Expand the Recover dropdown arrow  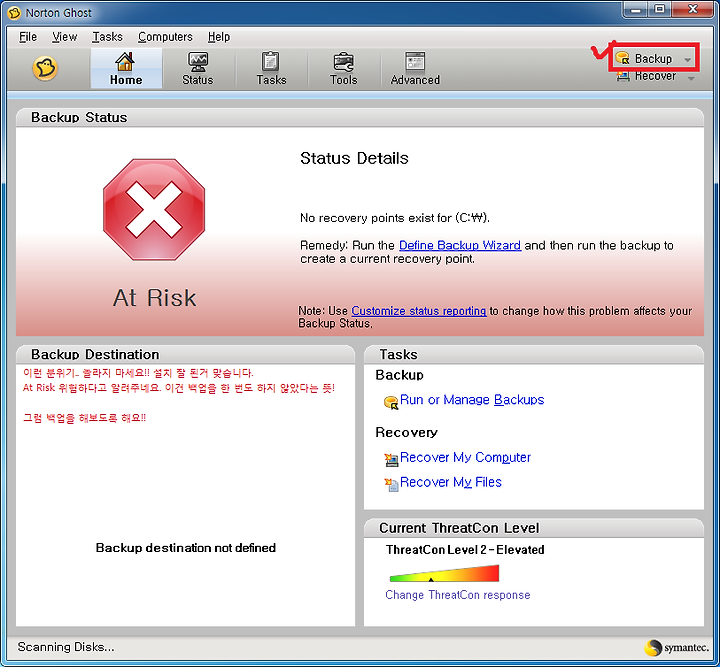coord(691,78)
